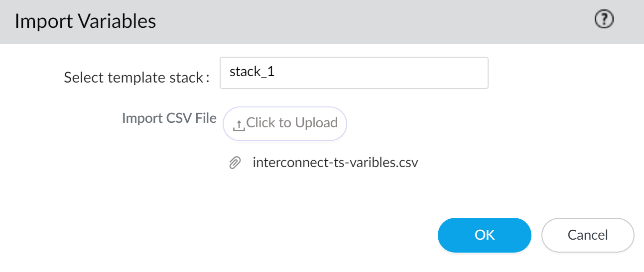
Task: Cancel the Import Variables dialog
Action: (587, 235)
